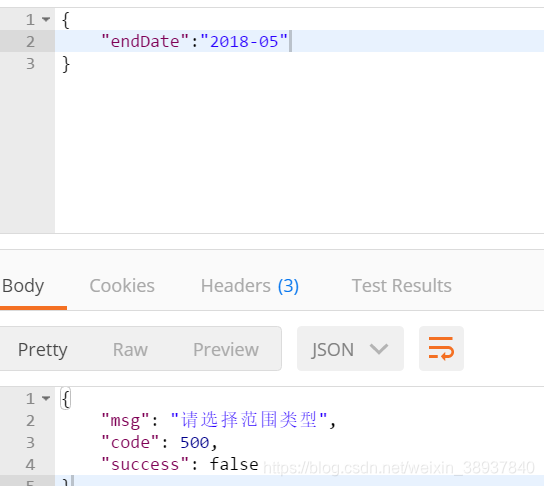544x486 pixels.
Task: Open the Headers (3) tab
Action: [x=250, y=286]
